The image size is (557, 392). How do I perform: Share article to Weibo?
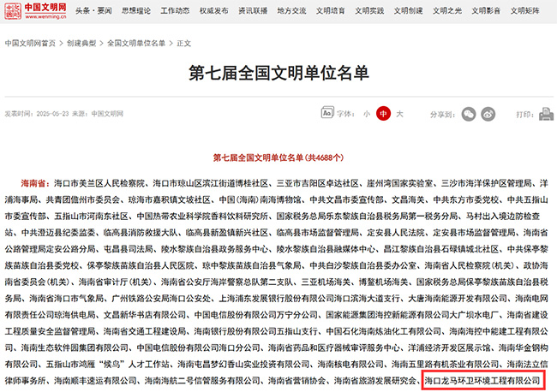[488, 113]
